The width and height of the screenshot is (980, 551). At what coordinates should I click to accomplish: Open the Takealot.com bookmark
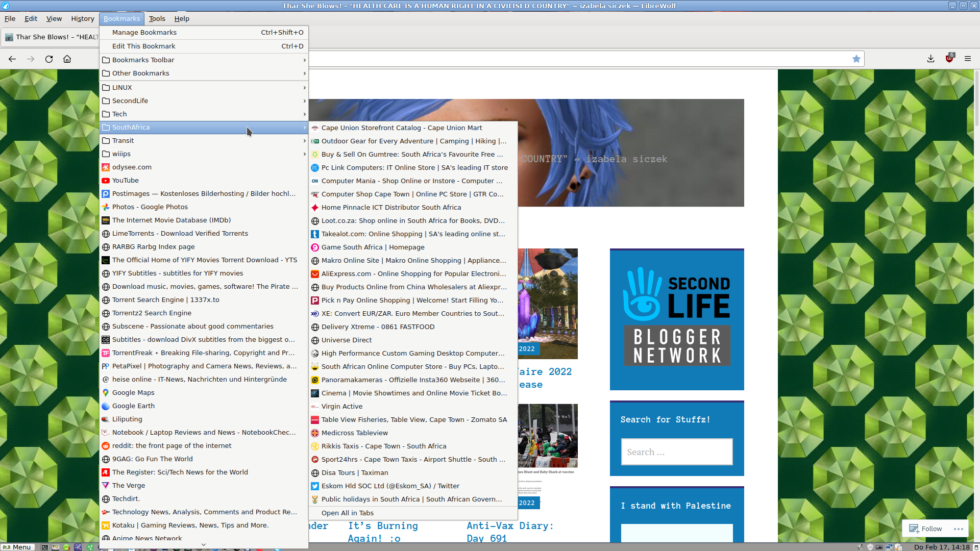point(413,234)
